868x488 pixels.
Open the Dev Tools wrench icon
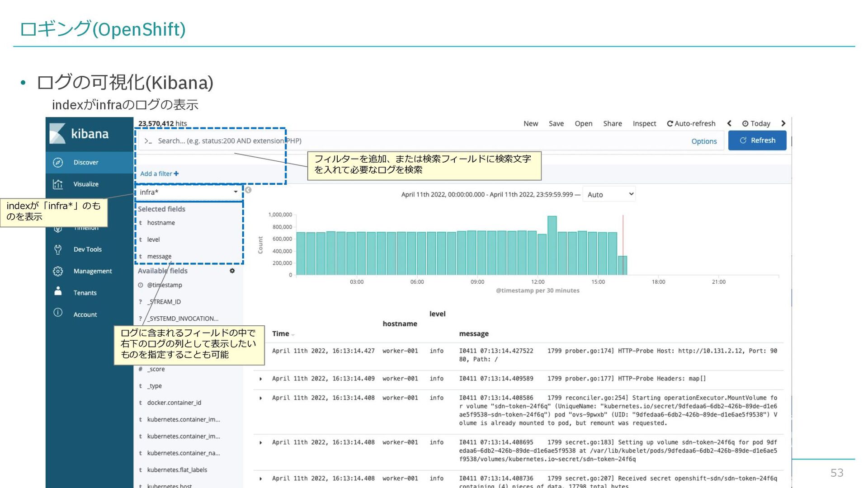click(58, 249)
